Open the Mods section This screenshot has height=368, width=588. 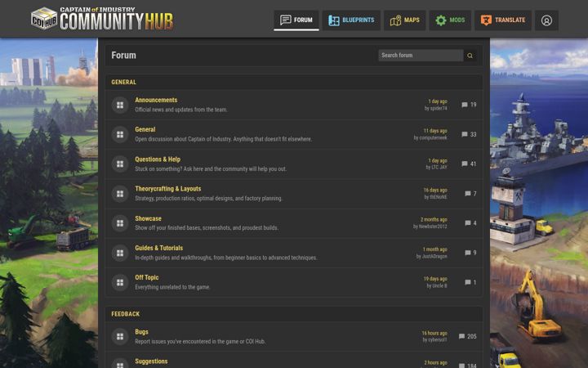[x=450, y=20]
